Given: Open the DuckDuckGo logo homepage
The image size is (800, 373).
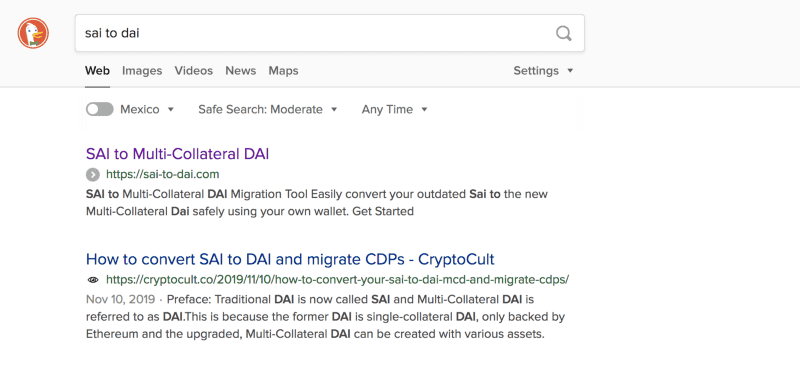Looking at the screenshot, I should [x=33, y=33].
